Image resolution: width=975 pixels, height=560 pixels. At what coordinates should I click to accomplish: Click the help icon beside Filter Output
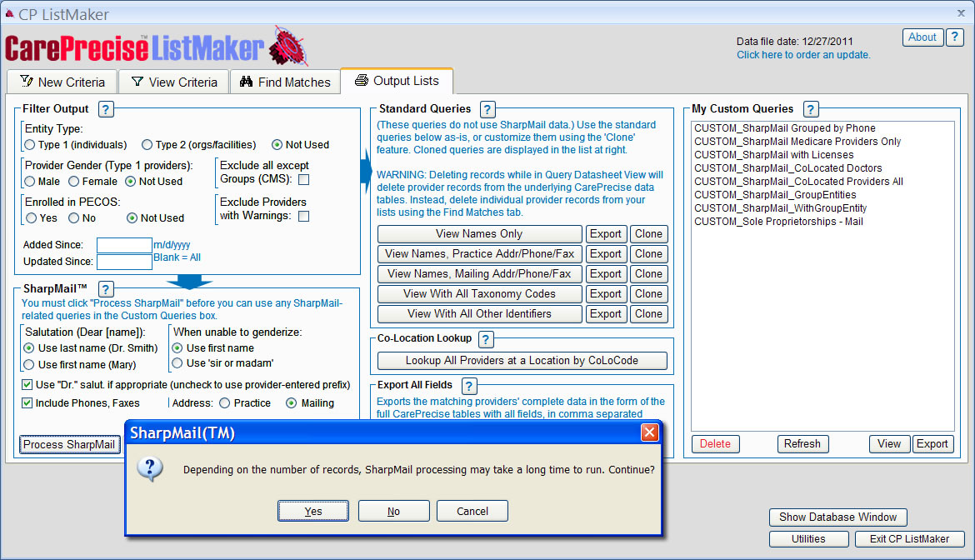pos(106,109)
